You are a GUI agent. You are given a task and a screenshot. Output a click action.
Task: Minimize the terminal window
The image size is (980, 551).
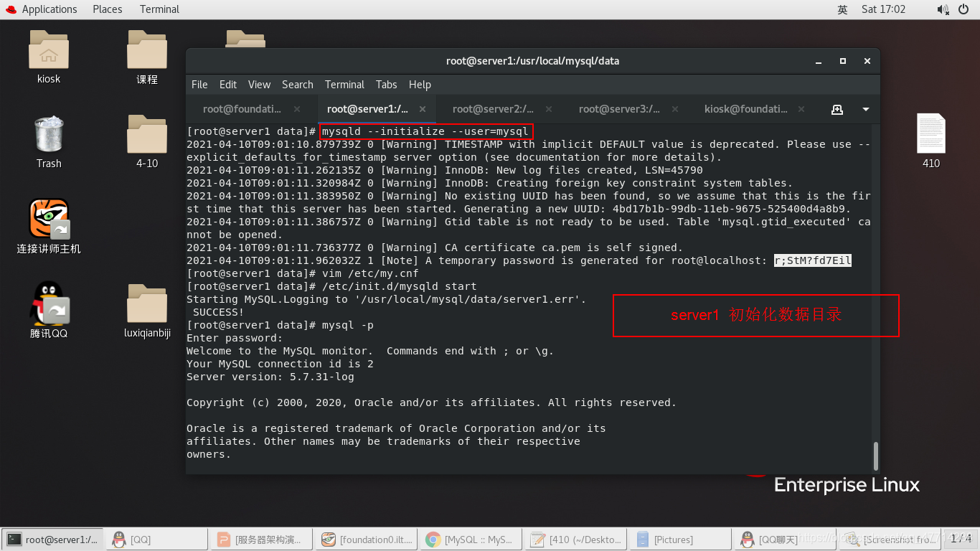click(x=819, y=61)
